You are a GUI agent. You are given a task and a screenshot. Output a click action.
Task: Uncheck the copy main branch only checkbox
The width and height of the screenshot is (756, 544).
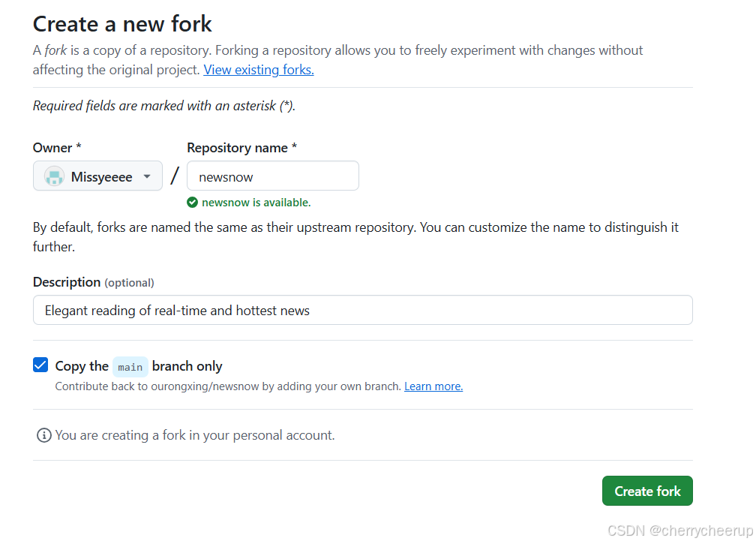coord(40,365)
